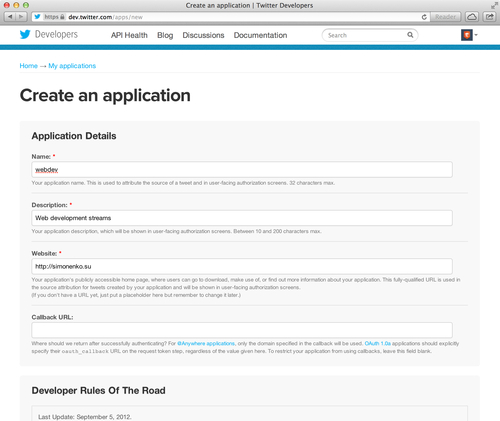
Task: Click the Website field with simonenko.su
Action: tap(242, 266)
